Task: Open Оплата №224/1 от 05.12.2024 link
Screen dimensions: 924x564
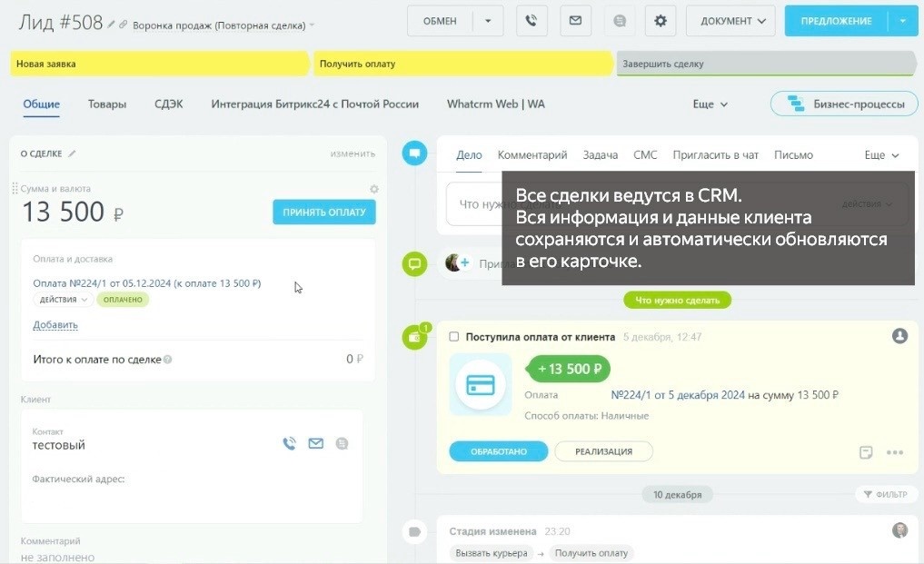Action: pyautogui.click(x=147, y=283)
